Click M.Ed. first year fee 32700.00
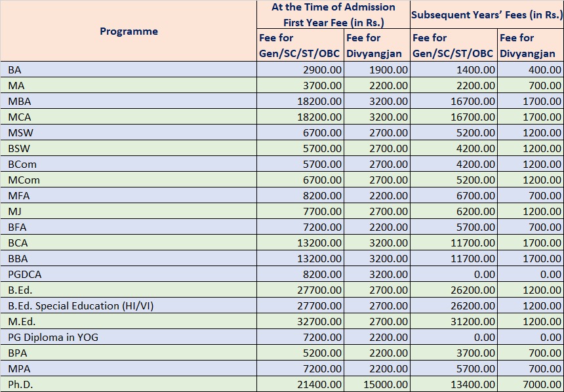 (300, 321)
